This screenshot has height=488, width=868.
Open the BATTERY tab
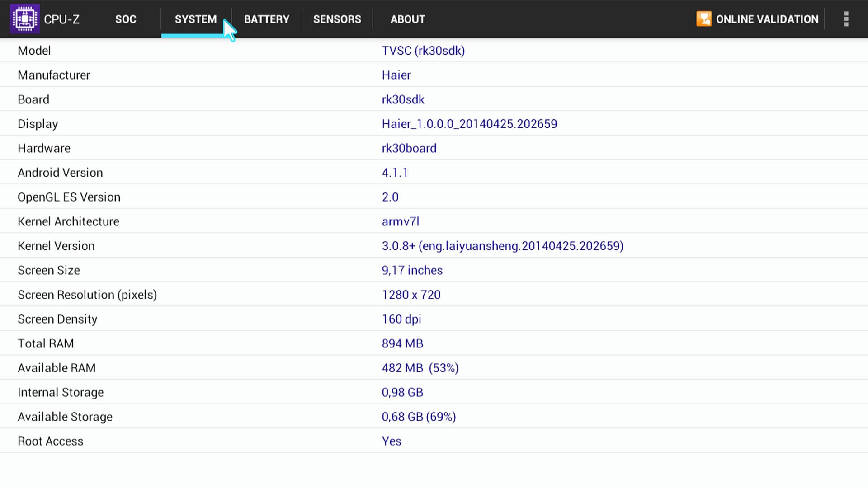(x=266, y=19)
